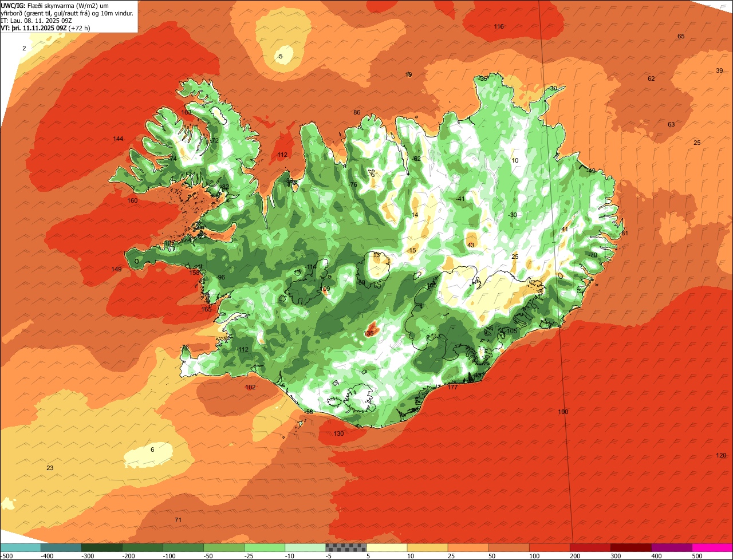This screenshot has height=560, width=733.
Task: Pick the map value "71"
Action: [178, 520]
